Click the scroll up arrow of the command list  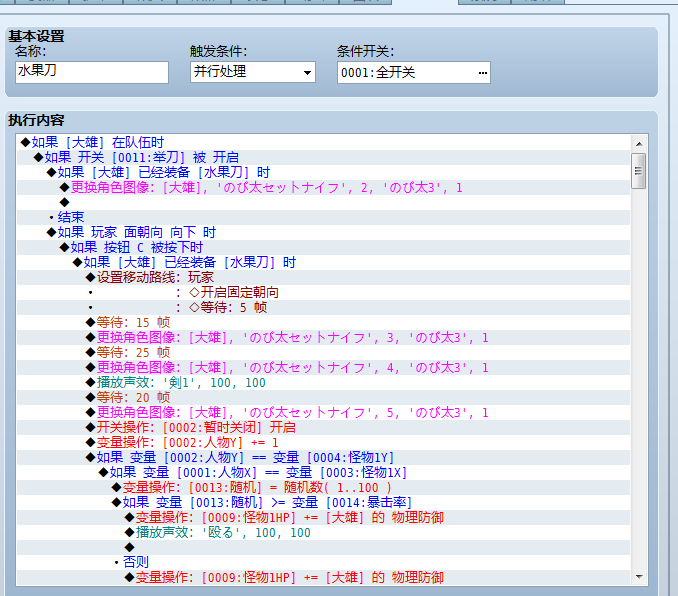(x=639, y=144)
